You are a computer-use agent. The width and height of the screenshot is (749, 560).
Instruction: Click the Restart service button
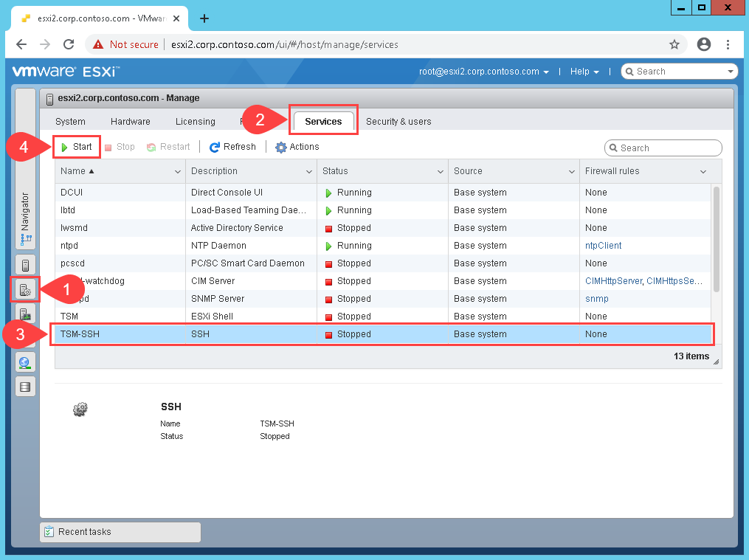(168, 147)
